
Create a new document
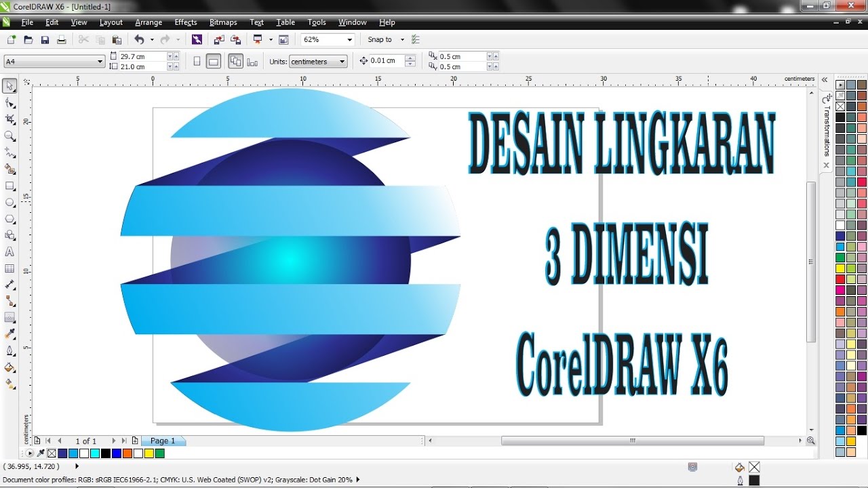pyautogui.click(x=12, y=40)
